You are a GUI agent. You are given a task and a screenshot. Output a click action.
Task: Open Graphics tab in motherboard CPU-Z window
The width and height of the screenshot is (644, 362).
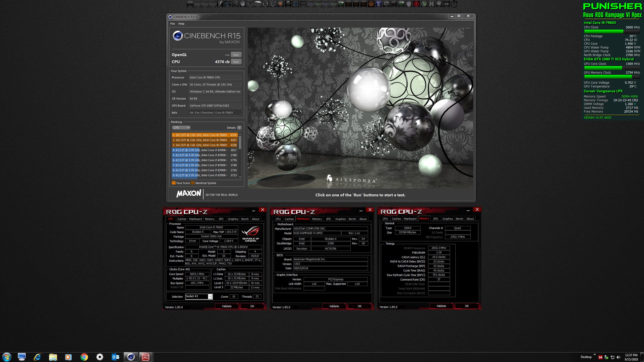tap(340, 219)
